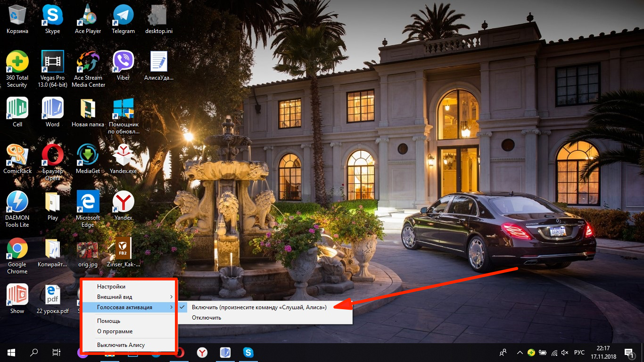Show hidden system tray icons
The height and width of the screenshot is (362, 644).
coord(520,353)
